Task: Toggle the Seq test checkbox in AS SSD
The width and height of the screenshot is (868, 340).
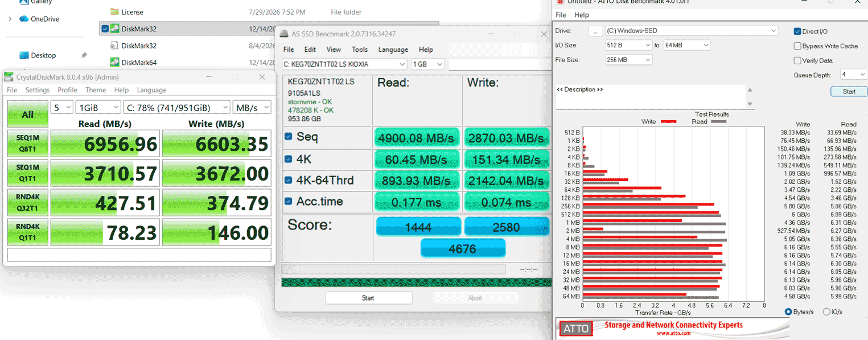Action: [289, 137]
